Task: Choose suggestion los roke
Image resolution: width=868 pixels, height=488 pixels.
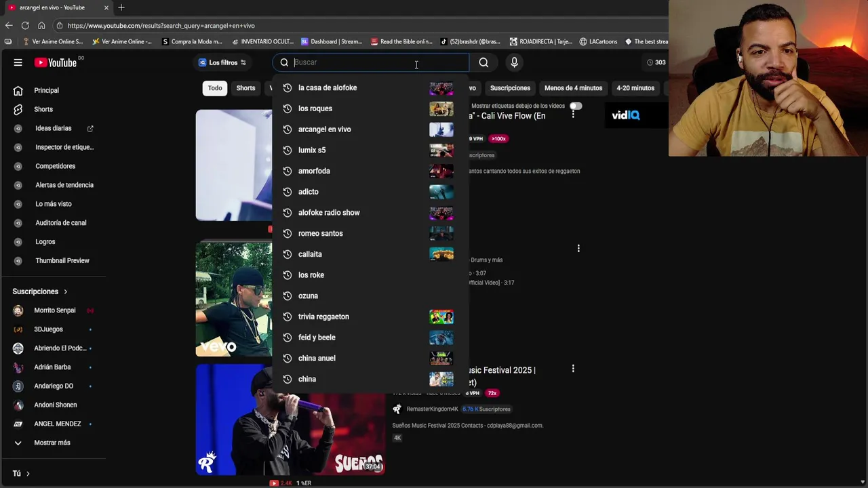Action: [x=370, y=275]
